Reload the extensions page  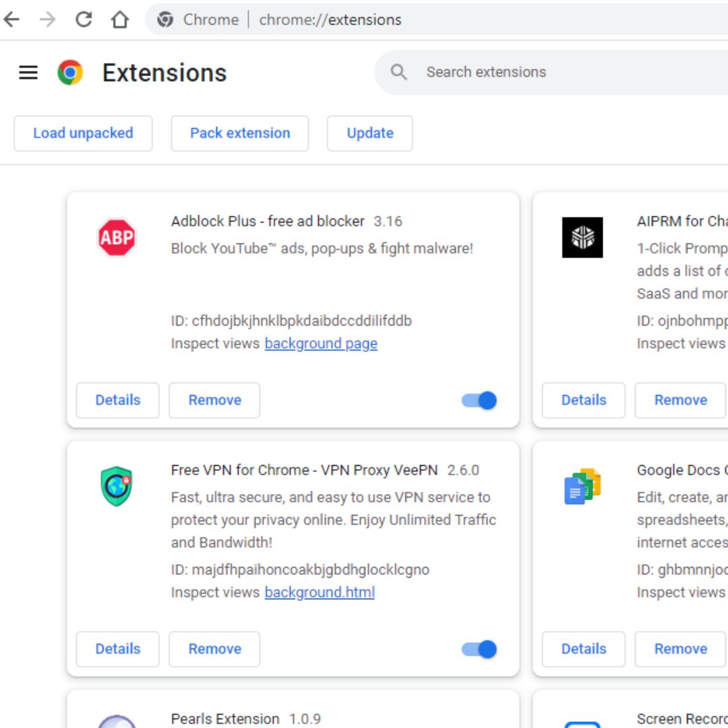pyautogui.click(x=84, y=20)
